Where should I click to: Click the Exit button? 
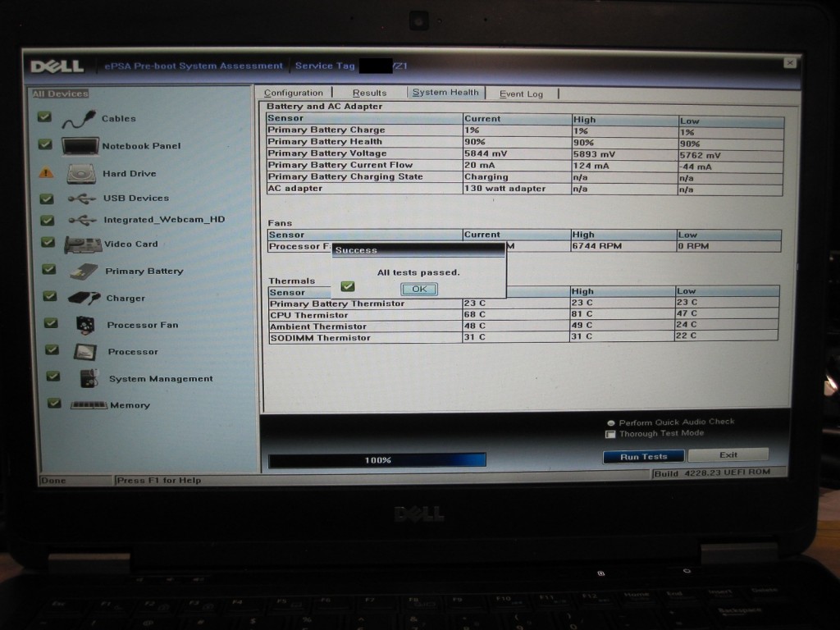[728, 454]
